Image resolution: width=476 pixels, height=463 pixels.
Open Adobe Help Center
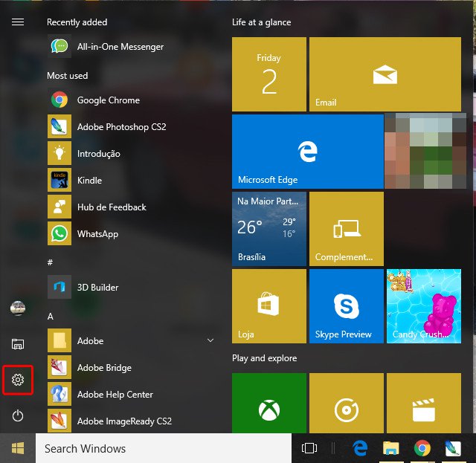132,394
